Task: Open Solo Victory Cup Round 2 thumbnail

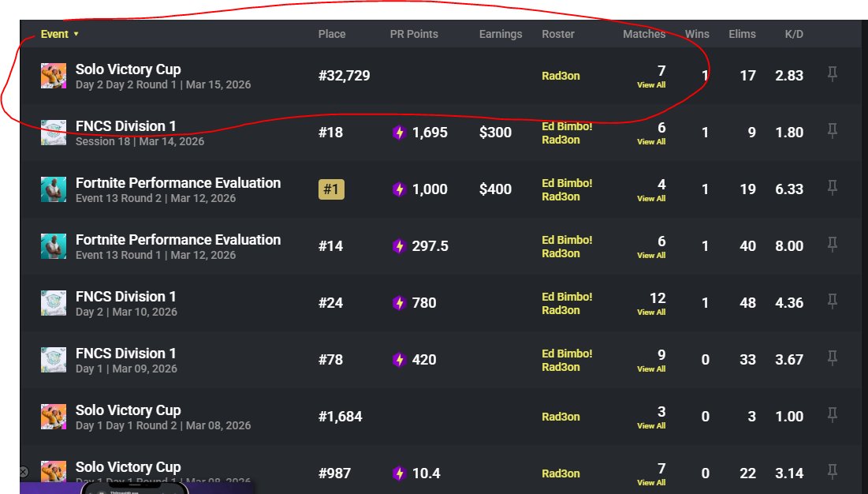Action: tap(54, 417)
